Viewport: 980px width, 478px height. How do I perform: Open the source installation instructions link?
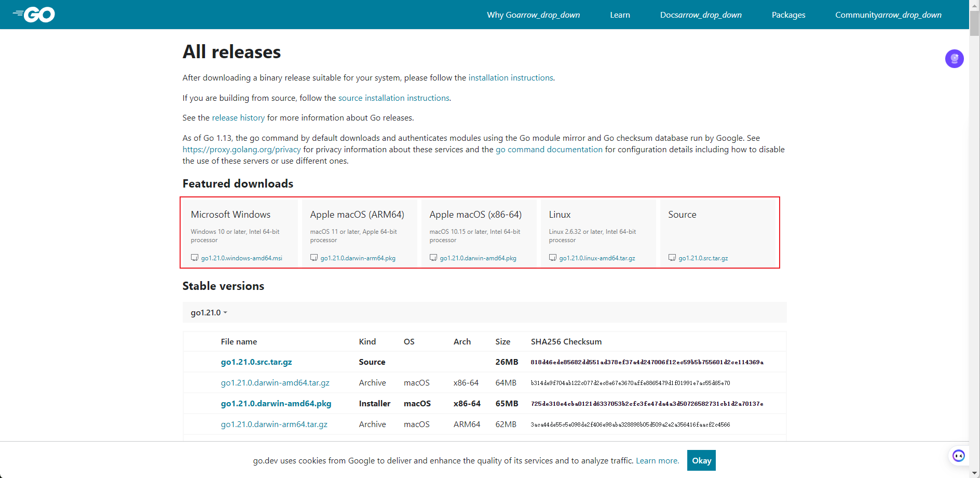pos(394,98)
